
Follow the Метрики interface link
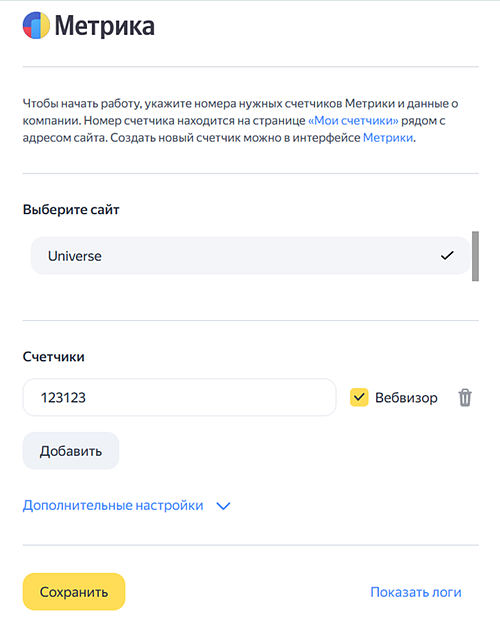388,138
